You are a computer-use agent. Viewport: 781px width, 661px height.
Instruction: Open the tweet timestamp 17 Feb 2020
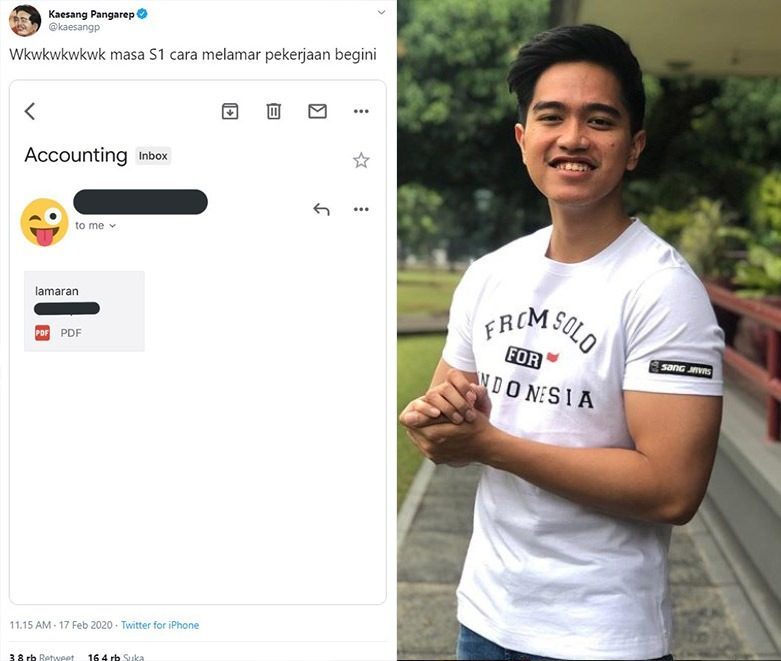click(61, 625)
